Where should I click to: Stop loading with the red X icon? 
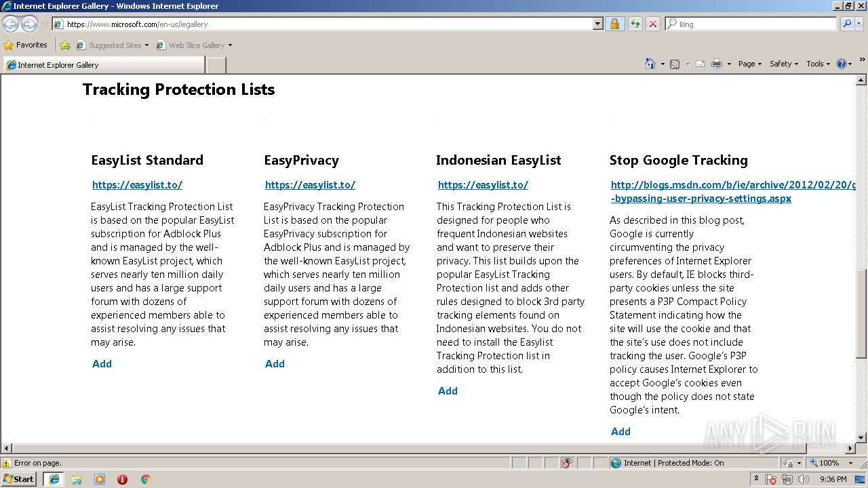point(652,24)
